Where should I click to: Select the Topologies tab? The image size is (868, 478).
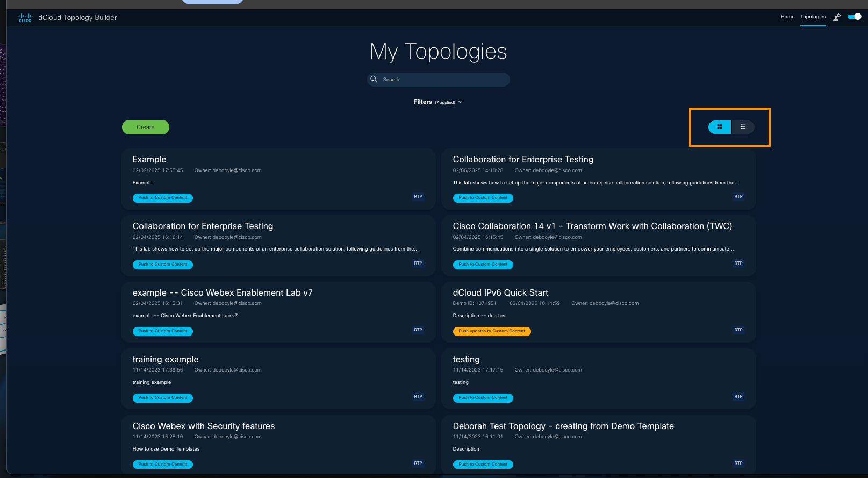(x=813, y=17)
